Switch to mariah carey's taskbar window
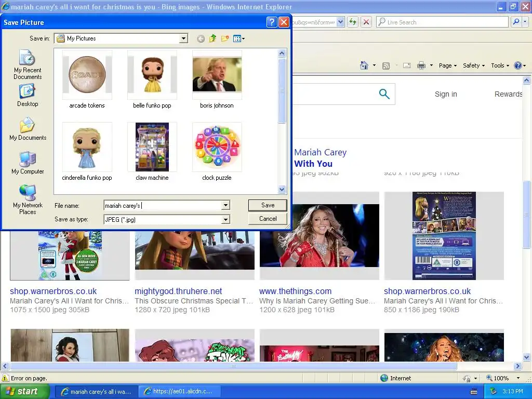The image size is (532, 399). tap(96, 392)
